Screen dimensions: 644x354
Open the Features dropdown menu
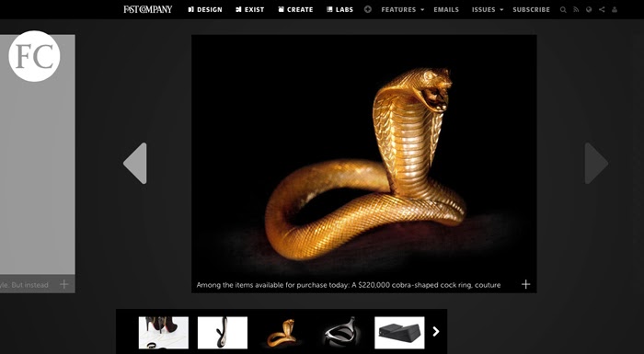pyautogui.click(x=403, y=10)
